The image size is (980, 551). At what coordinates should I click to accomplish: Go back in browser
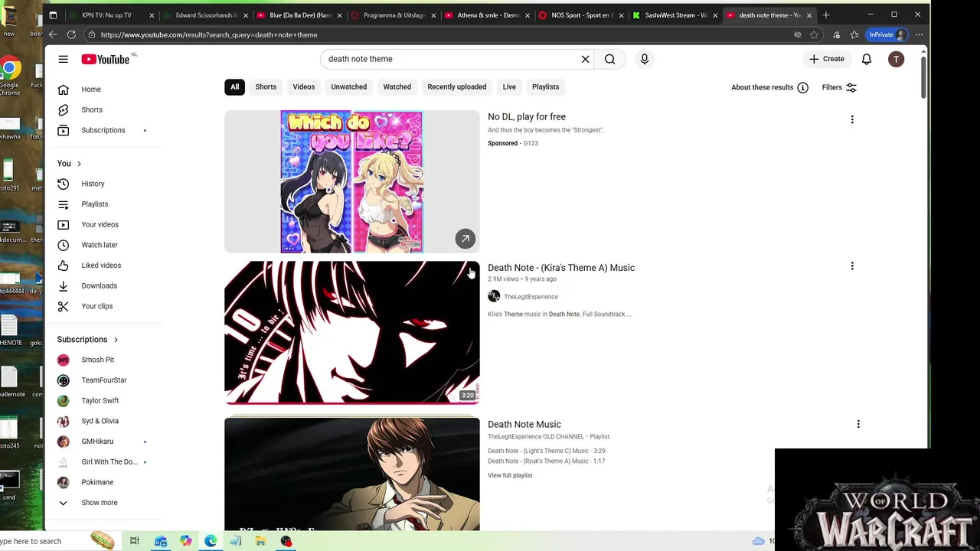(x=53, y=34)
